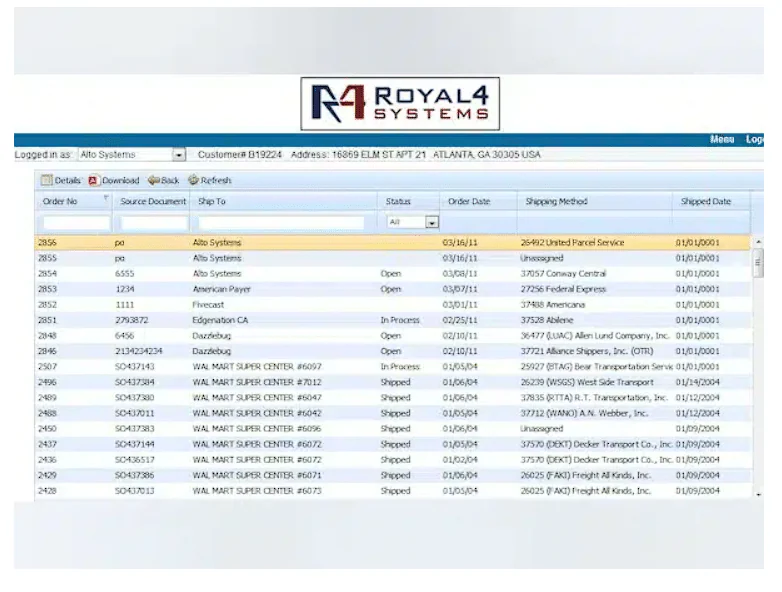Click source document SO436517 cell
The height and width of the screenshot is (592, 782).
[x=135, y=459]
